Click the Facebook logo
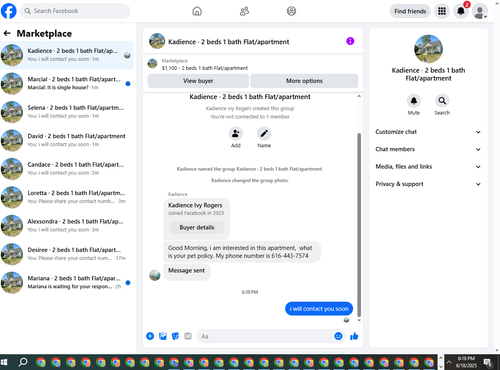Screen dimensions: 500x370 click(9, 11)
